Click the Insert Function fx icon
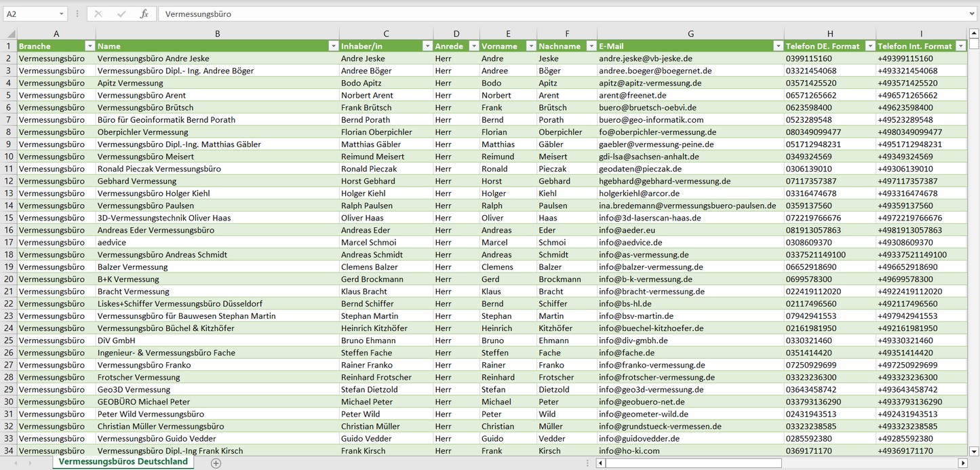 pos(144,14)
